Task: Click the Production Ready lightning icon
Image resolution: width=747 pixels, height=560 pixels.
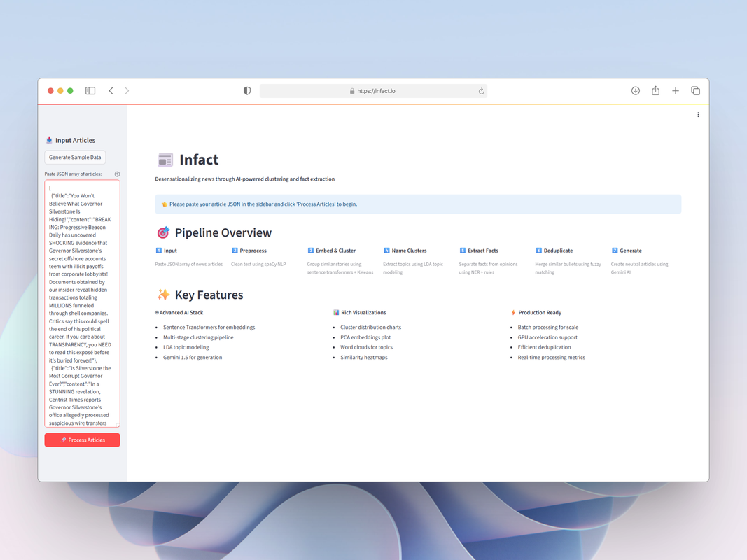Action: pyautogui.click(x=513, y=312)
